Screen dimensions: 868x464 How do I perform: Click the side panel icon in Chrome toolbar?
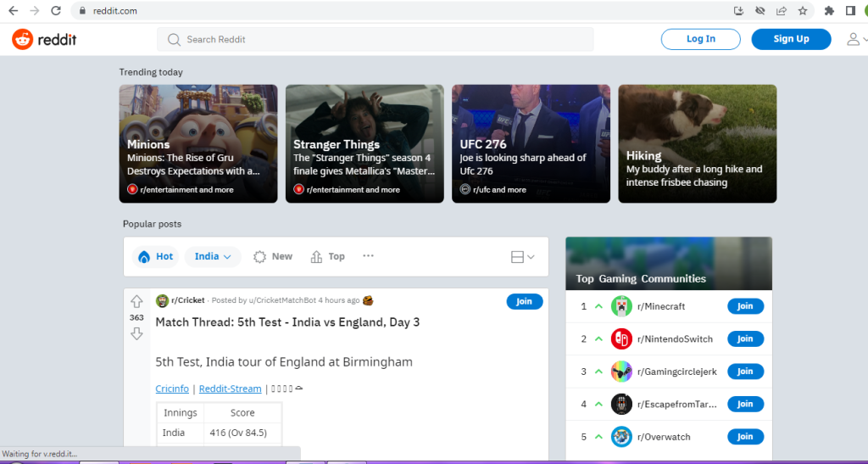click(x=851, y=10)
